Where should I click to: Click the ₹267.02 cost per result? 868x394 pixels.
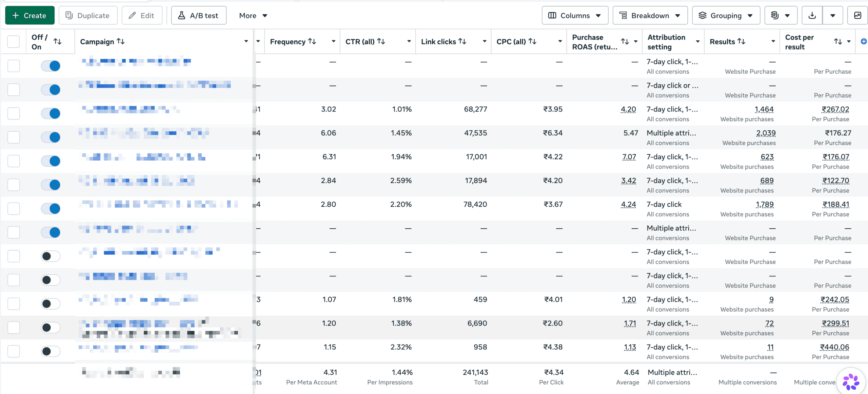(x=835, y=109)
